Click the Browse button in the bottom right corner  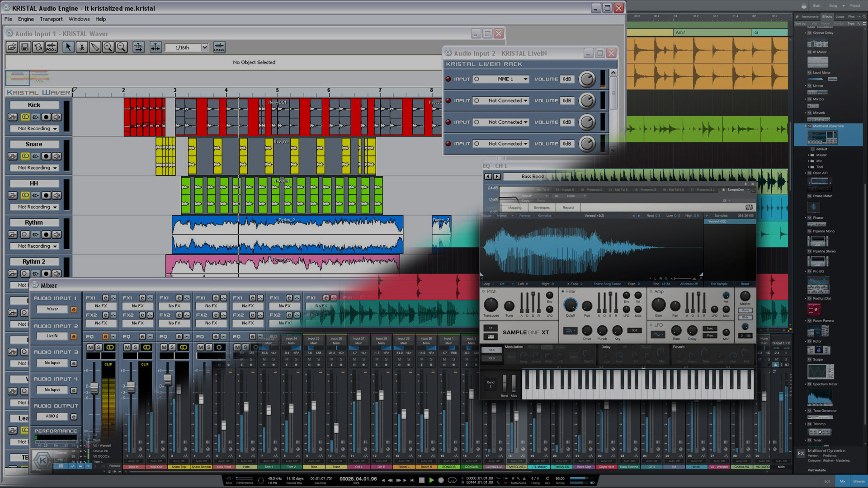[859, 481]
